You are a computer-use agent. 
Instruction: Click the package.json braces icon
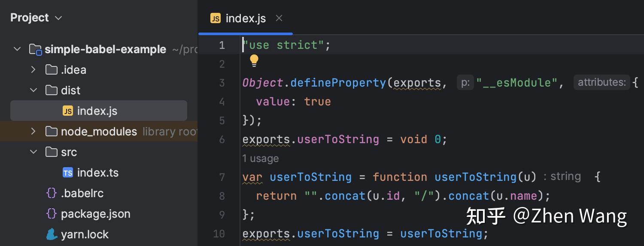tap(52, 214)
